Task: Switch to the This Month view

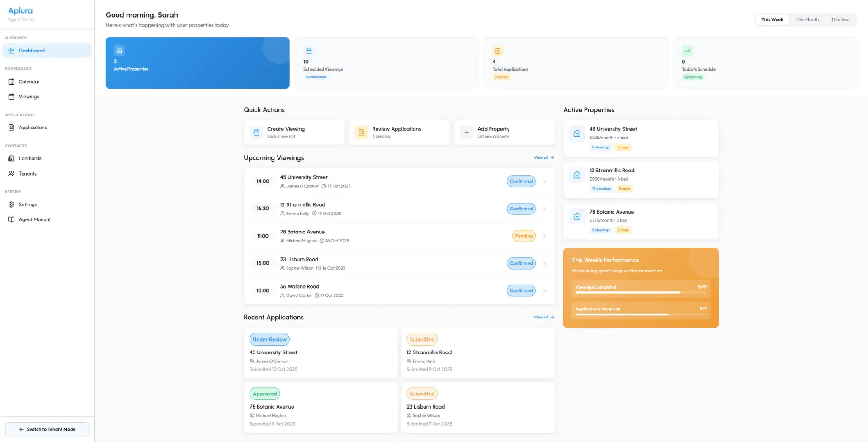Action: click(x=807, y=19)
